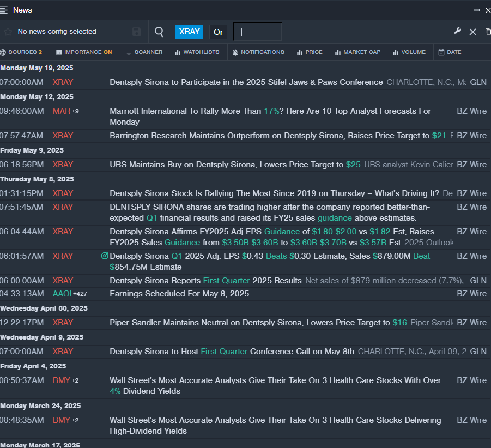This screenshot has height=448, width=491.
Task: Open the Affirms FY2025 Adj EPS Guidance headline
Action: pyautogui.click(x=272, y=237)
